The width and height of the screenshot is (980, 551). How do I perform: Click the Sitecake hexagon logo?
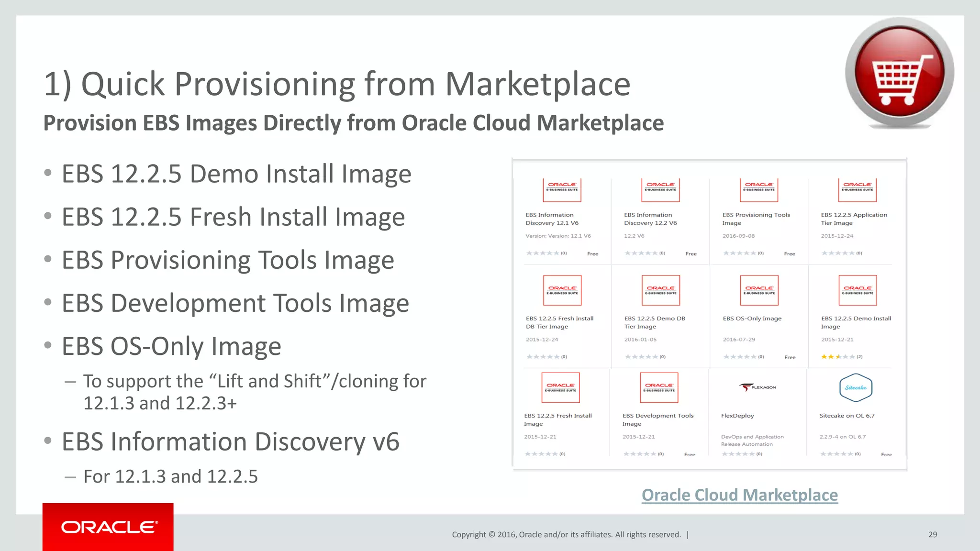coord(856,387)
